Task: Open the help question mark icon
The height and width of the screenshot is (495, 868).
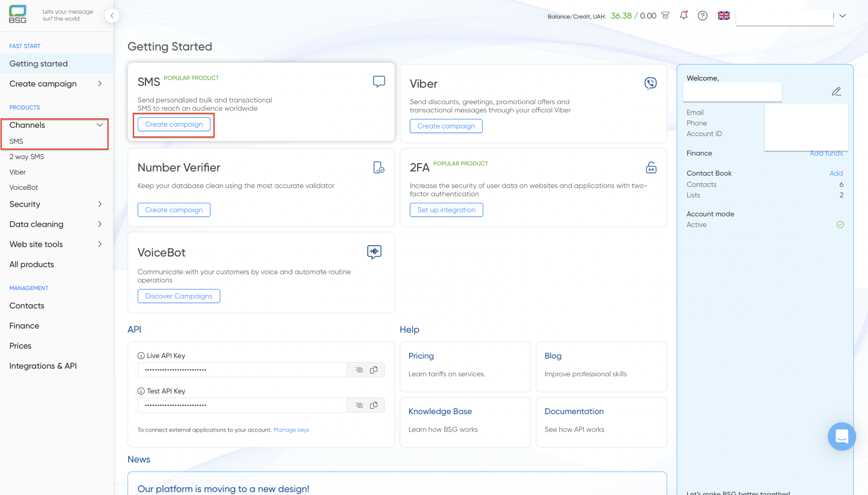Action: tap(703, 16)
